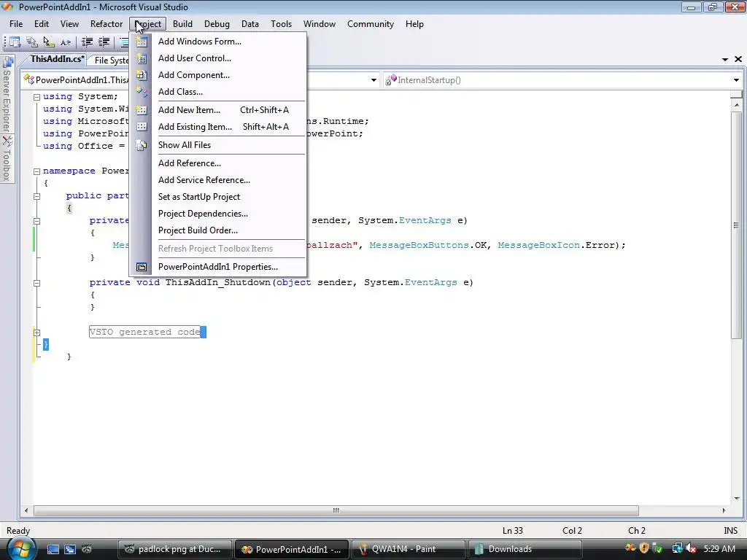The height and width of the screenshot is (560, 747).
Task: Open the Toolbox side panel tab
Action: tap(7, 159)
